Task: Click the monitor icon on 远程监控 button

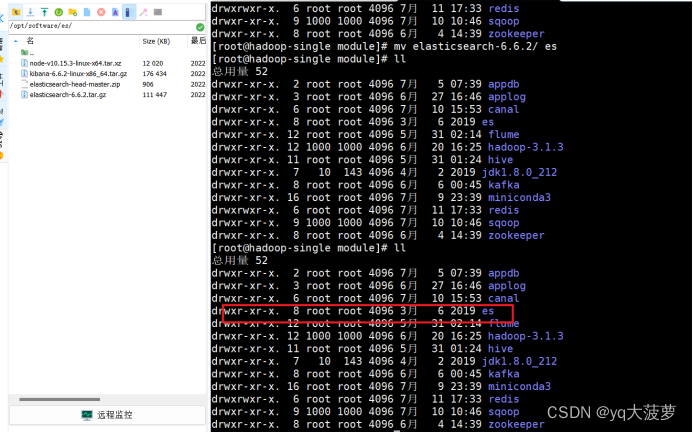Action: [x=87, y=415]
